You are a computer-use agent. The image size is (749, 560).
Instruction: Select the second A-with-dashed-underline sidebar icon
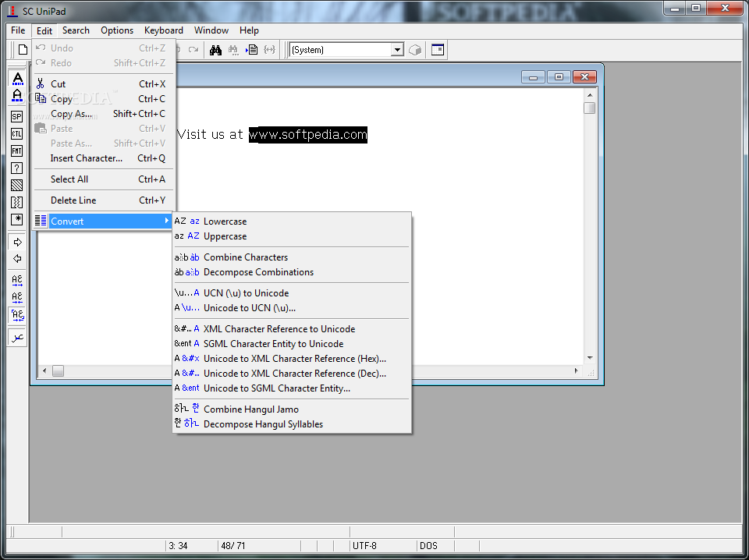(17, 95)
